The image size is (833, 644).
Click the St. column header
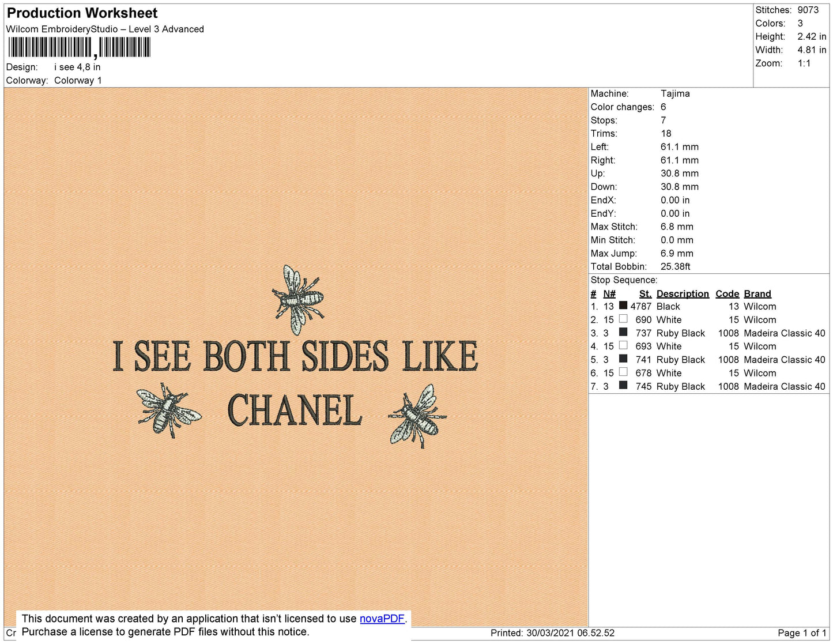645,294
